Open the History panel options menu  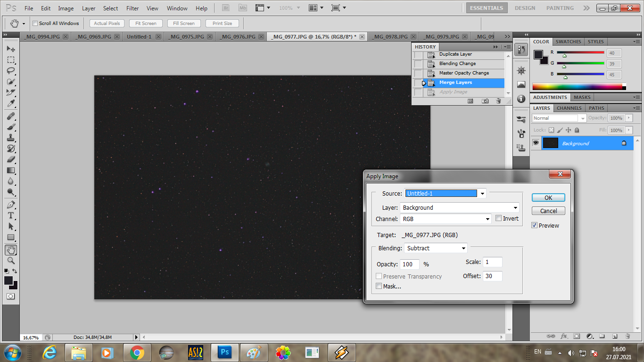click(x=507, y=47)
